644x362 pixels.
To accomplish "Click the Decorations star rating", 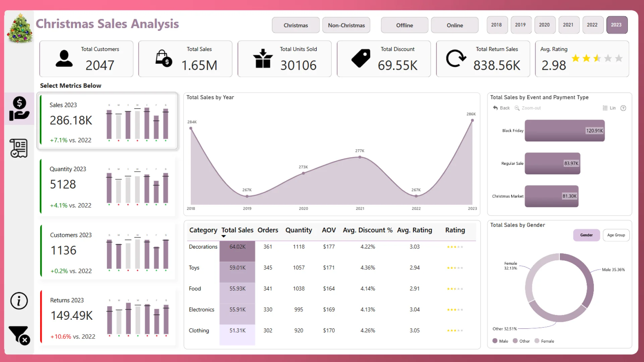I will tap(455, 247).
